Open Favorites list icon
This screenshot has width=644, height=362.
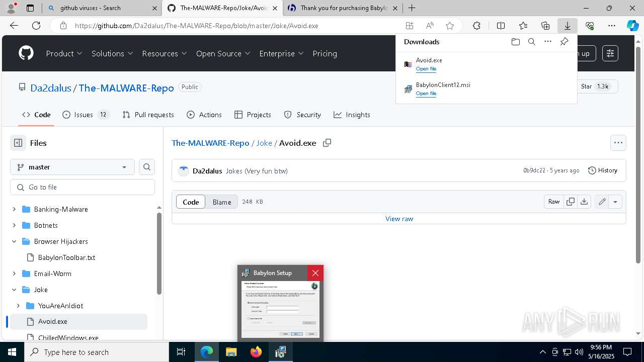523,26
